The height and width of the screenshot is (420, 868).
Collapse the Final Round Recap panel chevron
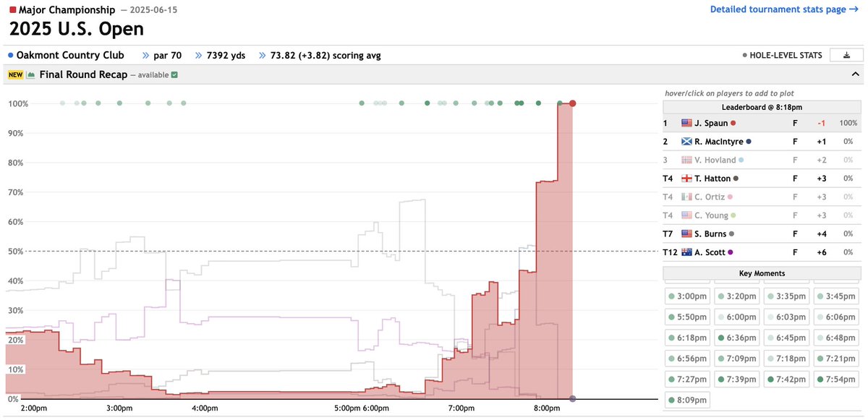point(855,74)
